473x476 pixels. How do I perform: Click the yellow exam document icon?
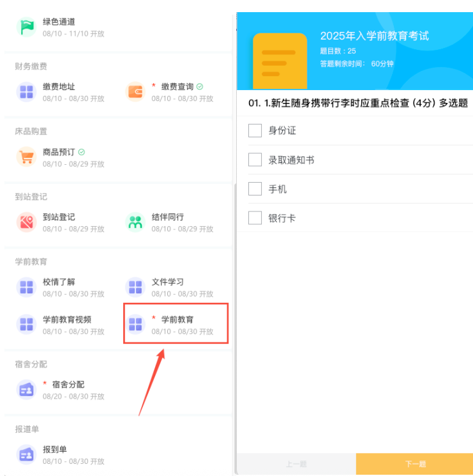(280, 61)
